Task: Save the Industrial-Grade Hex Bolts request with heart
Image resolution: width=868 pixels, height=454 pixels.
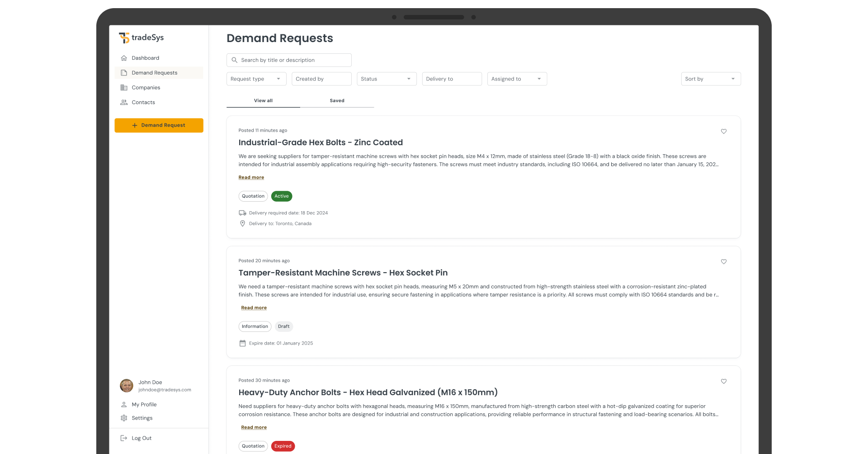Action: tap(723, 132)
